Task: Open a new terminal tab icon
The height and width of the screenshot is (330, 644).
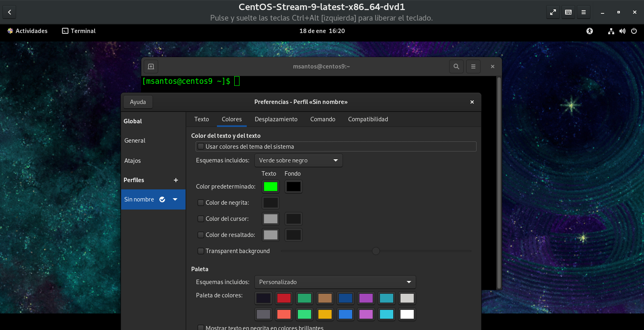Action: tap(151, 66)
